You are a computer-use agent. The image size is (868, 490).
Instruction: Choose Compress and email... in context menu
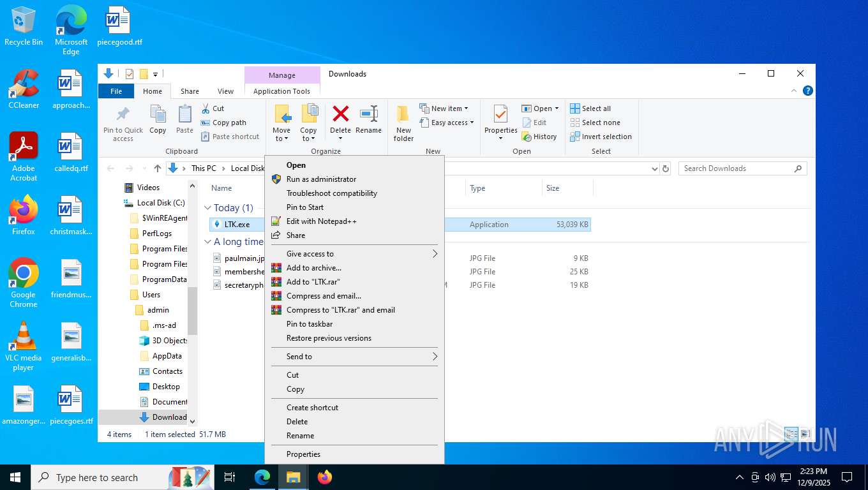click(x=354, y=296)
